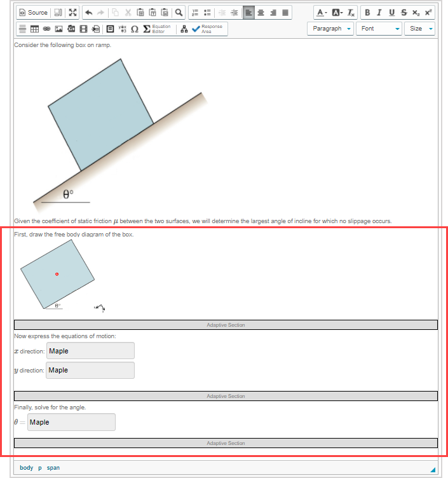
Task: Open the Font dropdown
Action: coord(380,29)
